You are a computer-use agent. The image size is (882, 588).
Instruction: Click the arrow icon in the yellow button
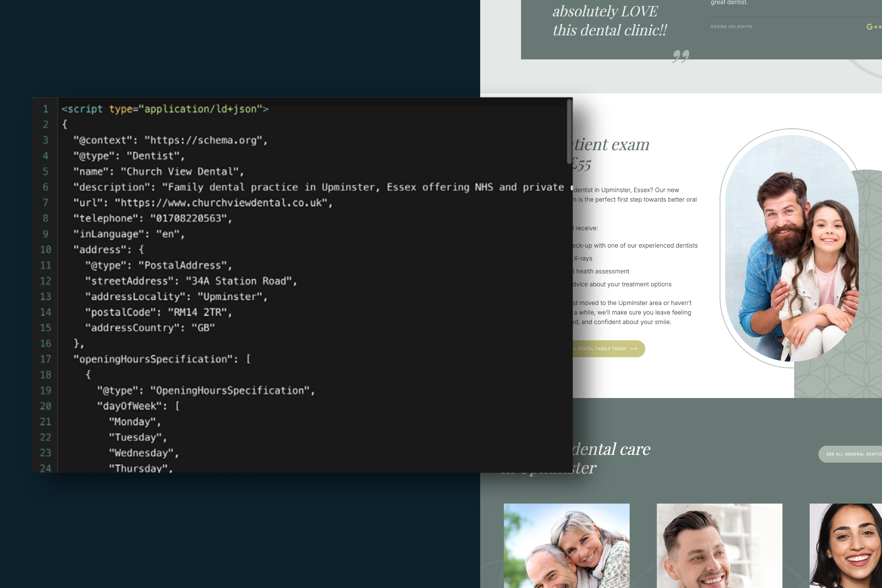[x=634, y=348]
